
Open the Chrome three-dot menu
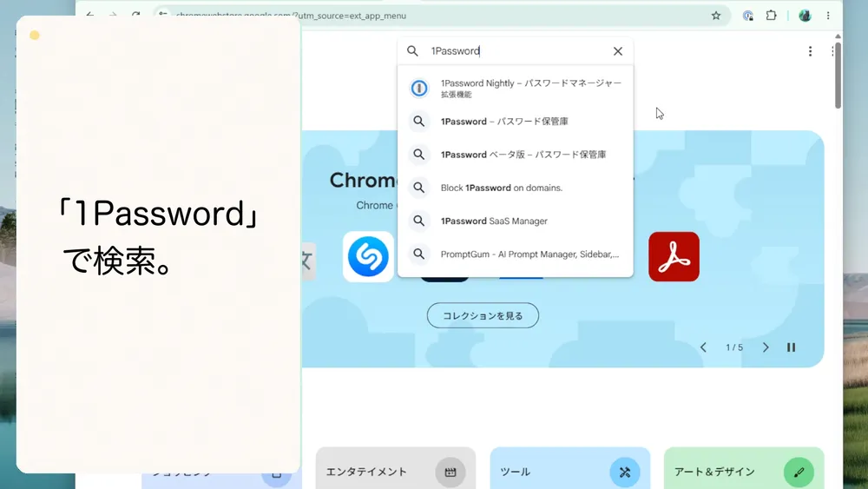point(828,16)
